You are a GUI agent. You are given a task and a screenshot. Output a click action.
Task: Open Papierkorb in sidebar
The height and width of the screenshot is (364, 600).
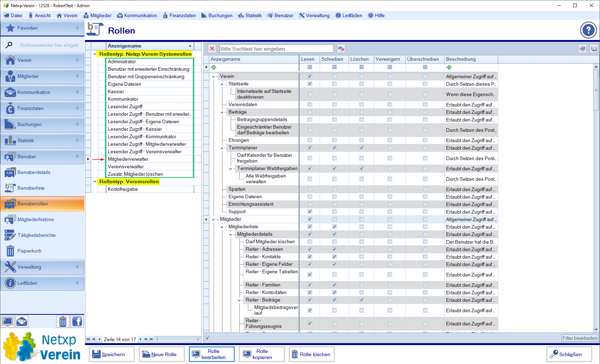(x=42, y=251)
